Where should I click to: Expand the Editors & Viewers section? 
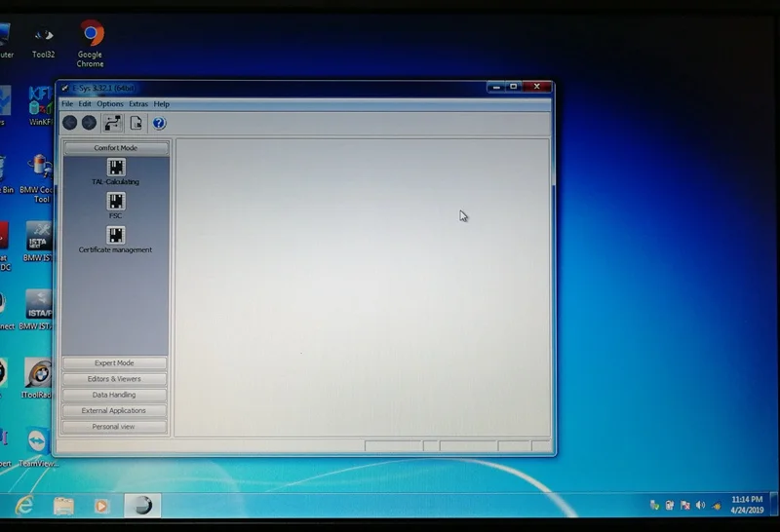(114, 379)
